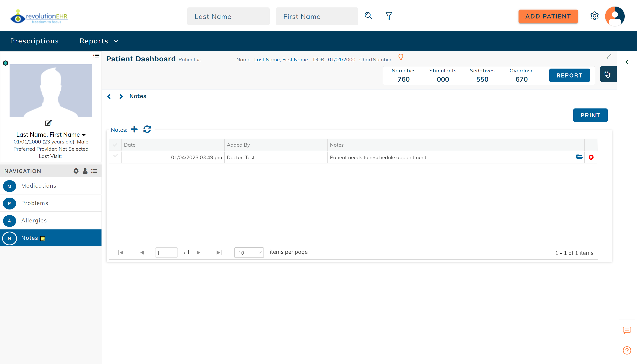
Task: Open the Prescriptions menu
Action: point(34,41)
